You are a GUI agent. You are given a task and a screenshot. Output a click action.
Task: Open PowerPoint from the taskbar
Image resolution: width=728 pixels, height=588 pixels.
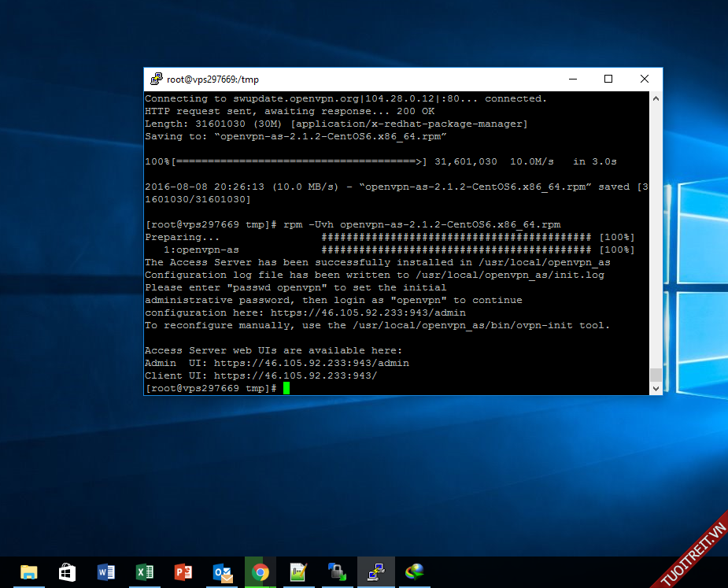[183, 572]
